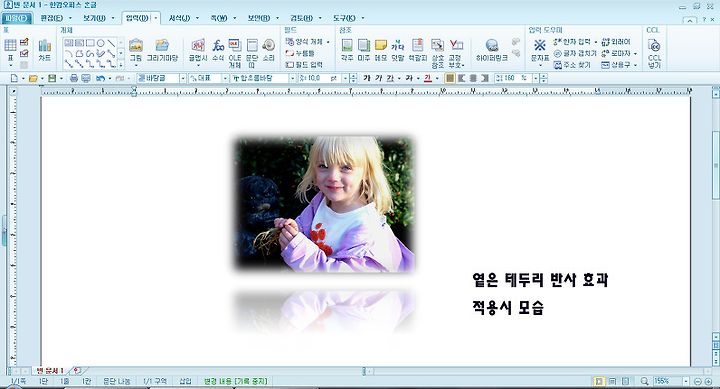Open the 바탕글 style dropdown
This screenshot has width=720, height=389.
[182, 79]
